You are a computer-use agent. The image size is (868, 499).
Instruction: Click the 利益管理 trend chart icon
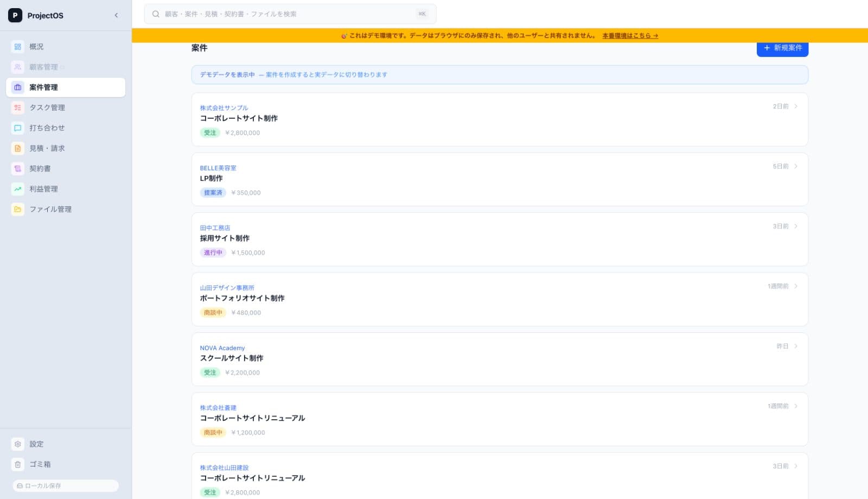18,189
